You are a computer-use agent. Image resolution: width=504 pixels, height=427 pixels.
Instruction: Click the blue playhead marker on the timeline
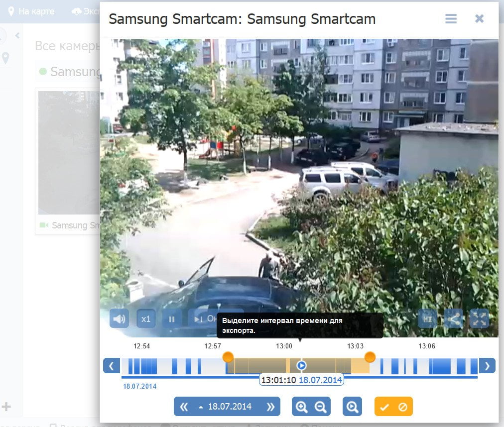pos(301,366)
